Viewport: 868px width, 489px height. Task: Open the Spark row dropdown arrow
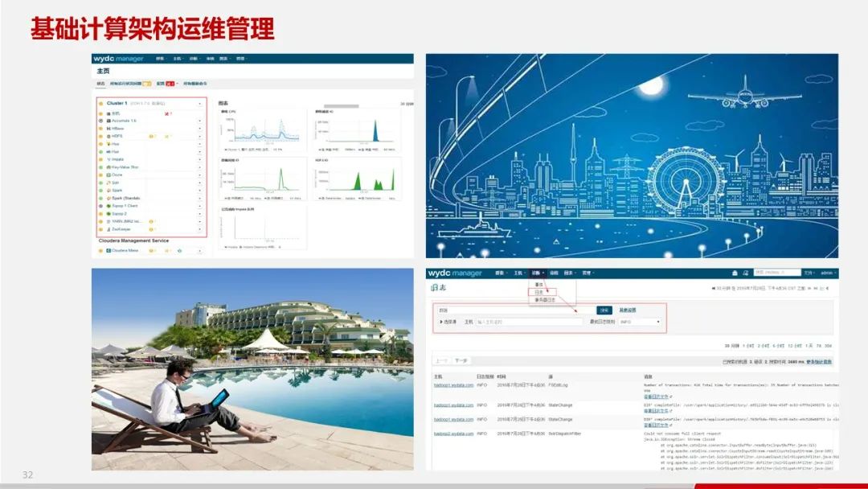pyautogui.click(x=200, y=191)
